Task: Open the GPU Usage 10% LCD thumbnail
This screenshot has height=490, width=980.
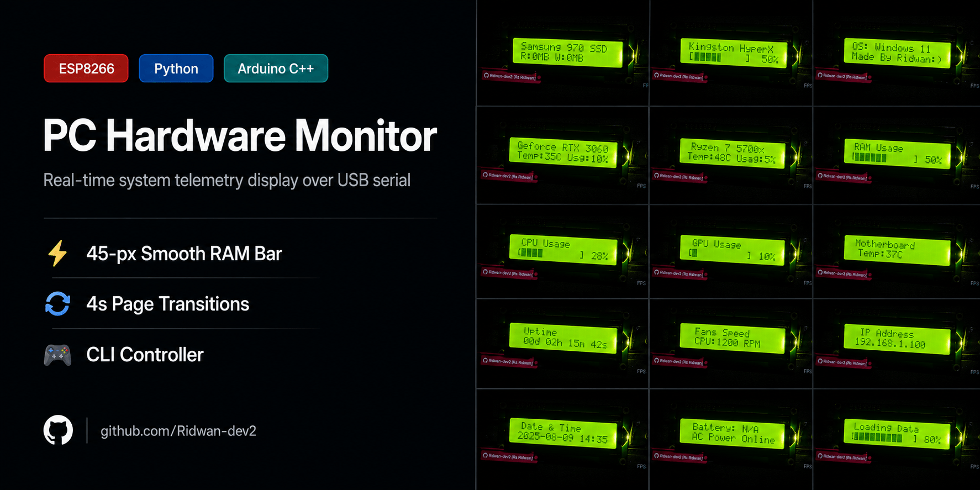Action: point(731,252)
